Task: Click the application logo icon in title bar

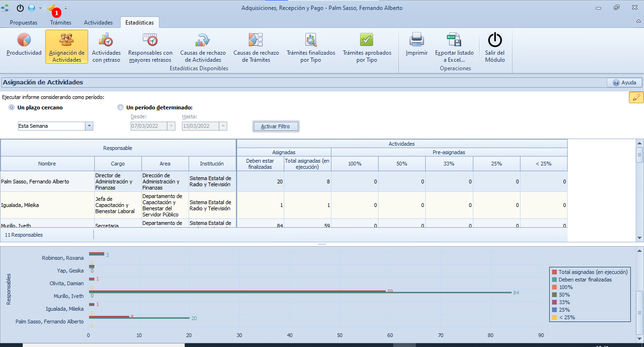Action: [x=5, y=8]
